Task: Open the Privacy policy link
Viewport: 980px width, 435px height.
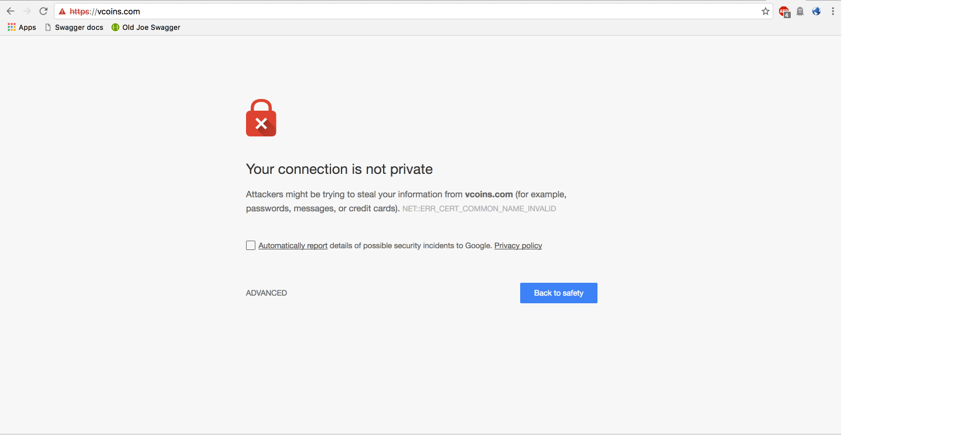Action: point(518,245)
